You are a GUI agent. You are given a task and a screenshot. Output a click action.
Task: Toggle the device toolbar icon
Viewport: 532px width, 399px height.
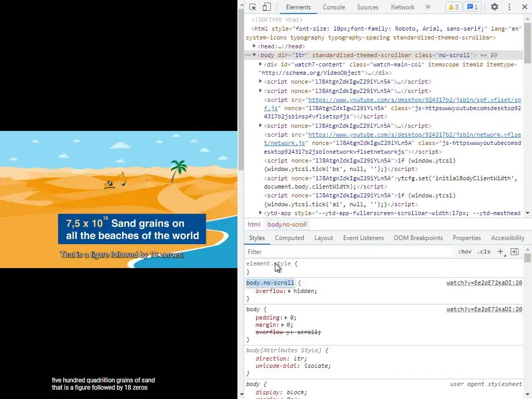pos(267,7)
